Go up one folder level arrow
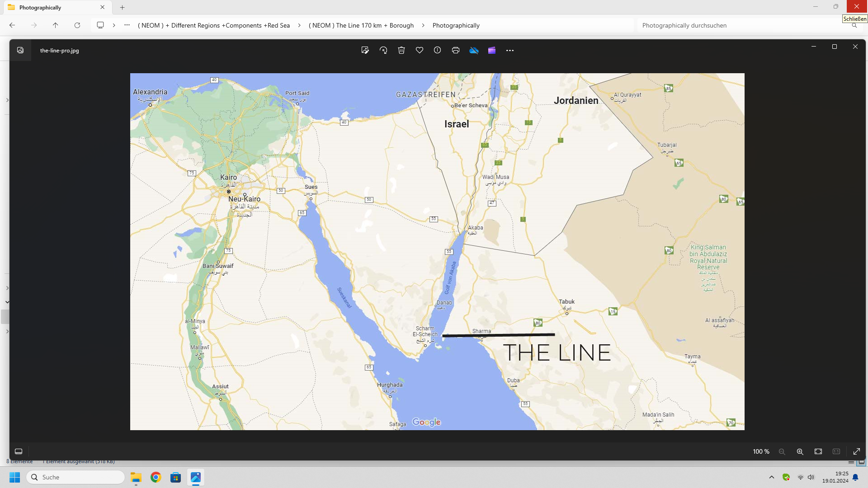 (x=56, y=25)
